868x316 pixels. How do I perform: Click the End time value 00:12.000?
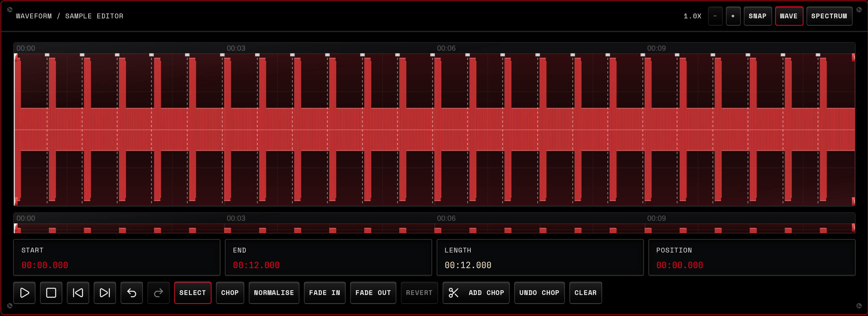pyautogui.click(x=256, y=265)
